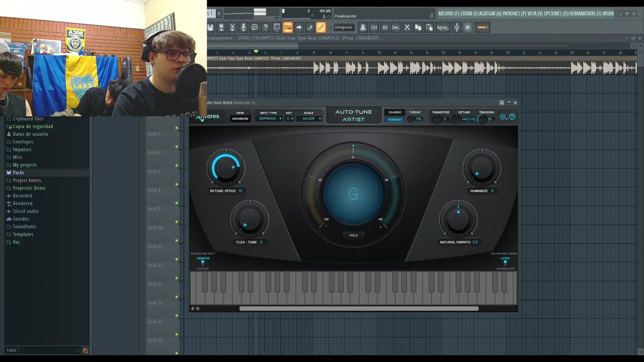The width and height of the screenshot is (644, 362).
Task: Click the cut scissors icon beside save
Action: [x=232, y=27]
